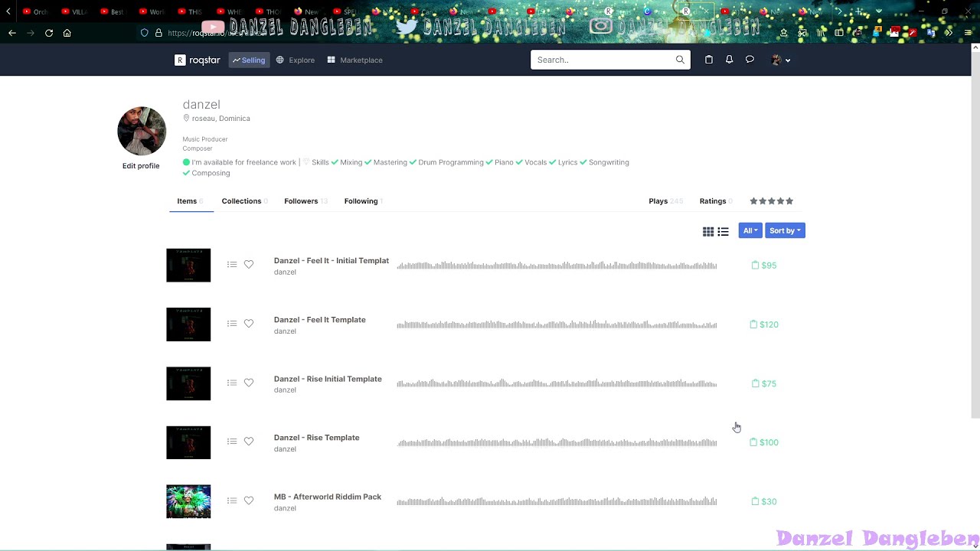Buy Rise Initial Template for $75

[x=764, y=383]
